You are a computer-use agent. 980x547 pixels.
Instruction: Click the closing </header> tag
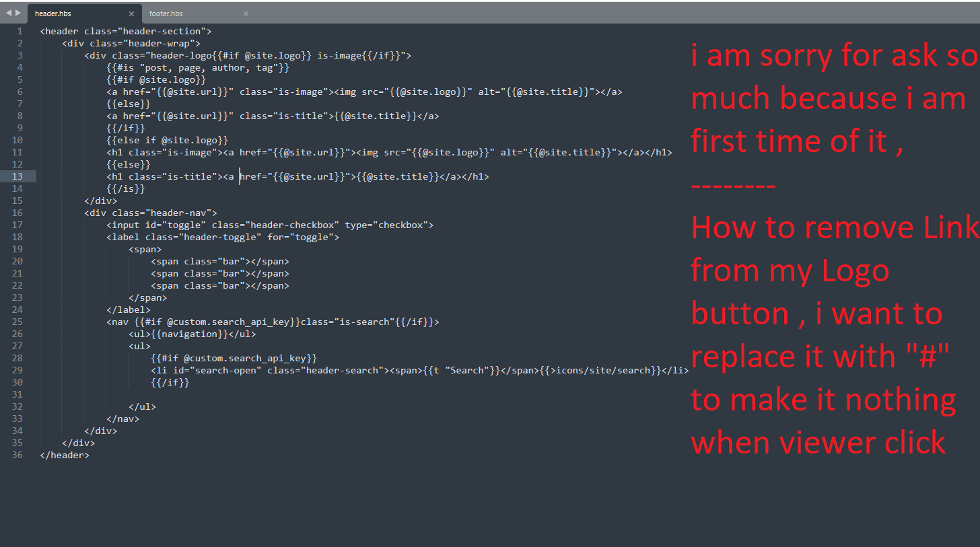[x=65, y=455]
